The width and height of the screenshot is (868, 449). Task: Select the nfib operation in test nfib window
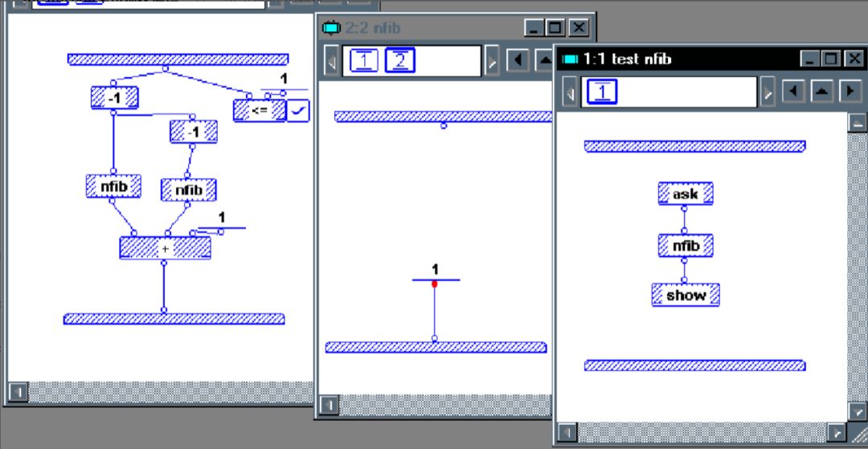pyautogui.click(x=686, y=246)
